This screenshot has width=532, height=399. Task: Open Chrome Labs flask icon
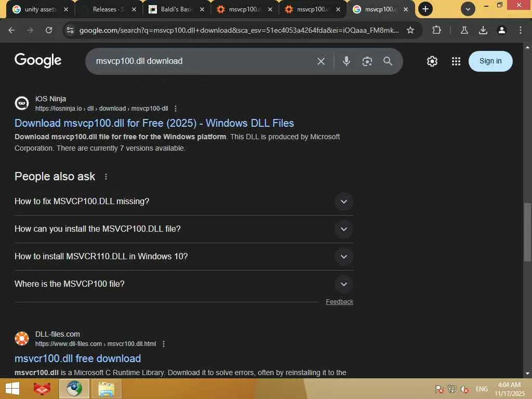(x=464, y=30)
